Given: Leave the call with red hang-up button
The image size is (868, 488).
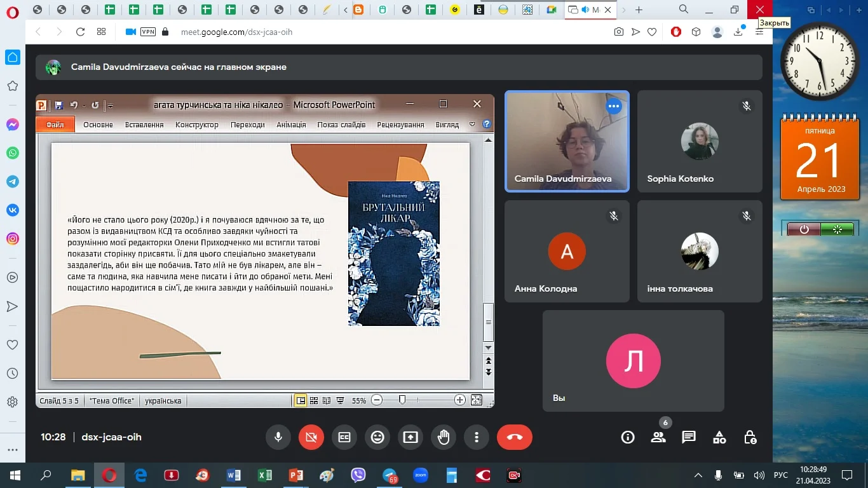Looking at the screenshot, I should [515, 437].
